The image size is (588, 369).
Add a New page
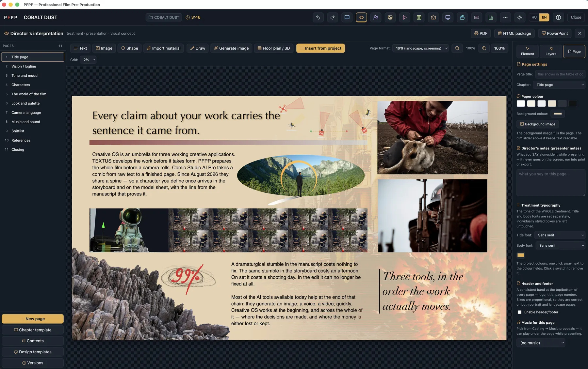(x=33, y=319)
